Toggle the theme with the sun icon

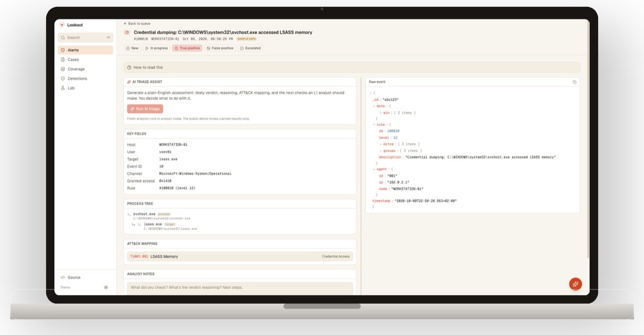pos(106,287)
